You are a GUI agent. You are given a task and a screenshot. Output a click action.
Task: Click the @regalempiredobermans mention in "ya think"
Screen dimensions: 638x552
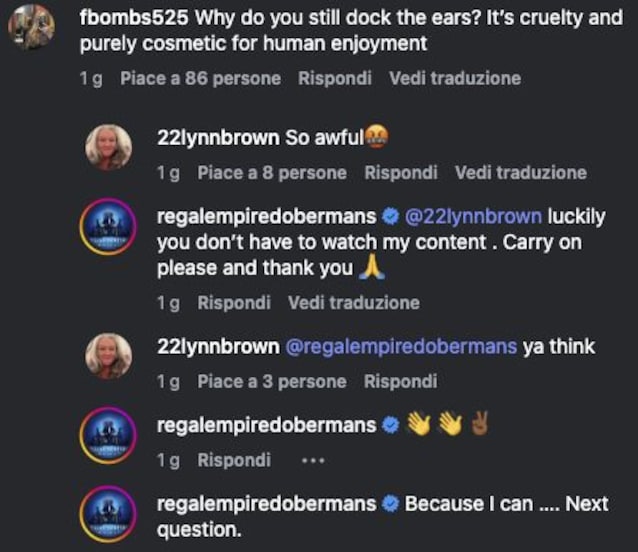pos(402,347)
